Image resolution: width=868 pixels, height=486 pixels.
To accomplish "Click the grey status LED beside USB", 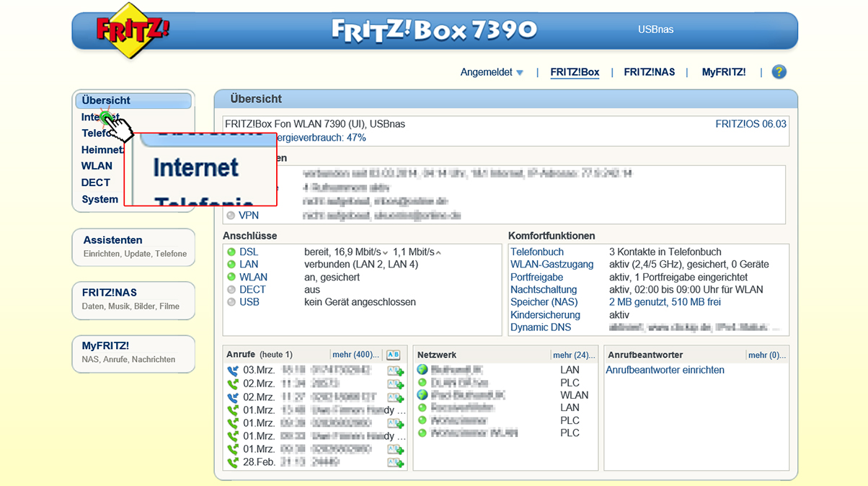I will click(231, 302).
